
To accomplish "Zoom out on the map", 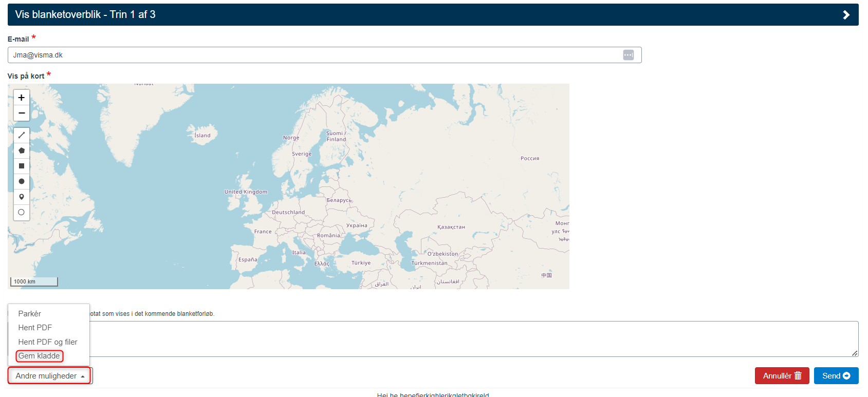I will click(22, 113).
